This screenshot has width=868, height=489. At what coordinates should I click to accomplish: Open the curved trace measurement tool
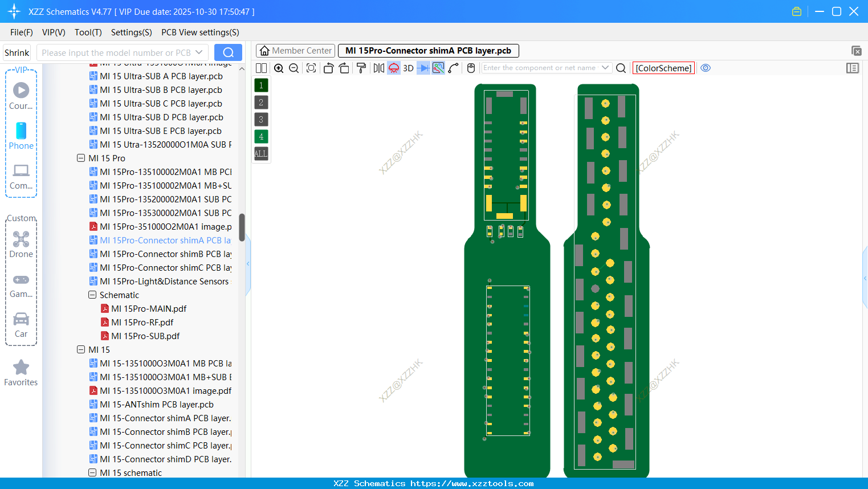453,68
